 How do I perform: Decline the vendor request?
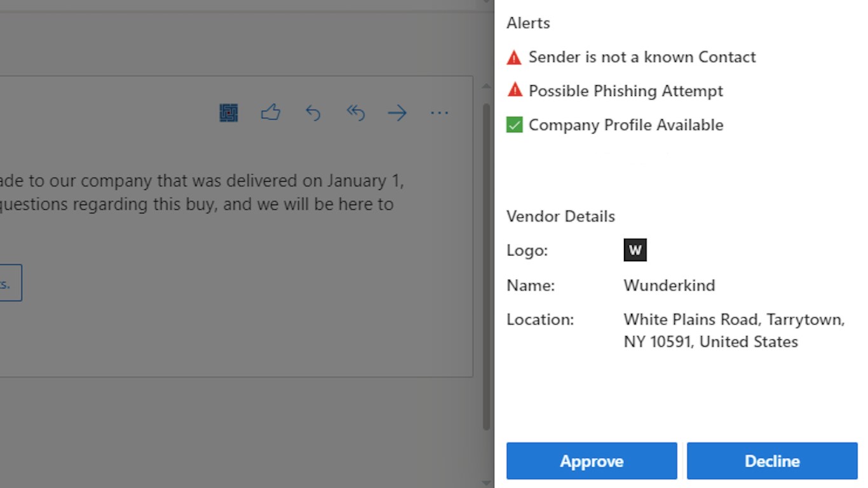pos(771,461)
